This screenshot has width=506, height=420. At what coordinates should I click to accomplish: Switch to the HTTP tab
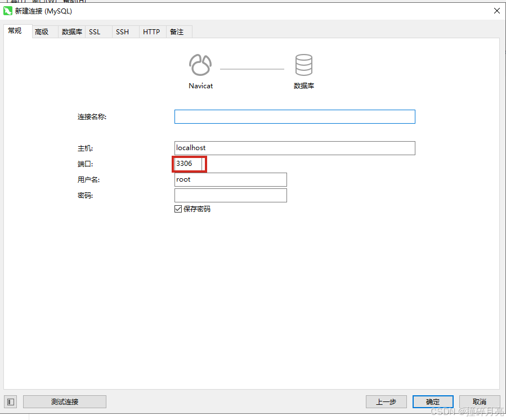pyautogui.click(x=151, y=31)
